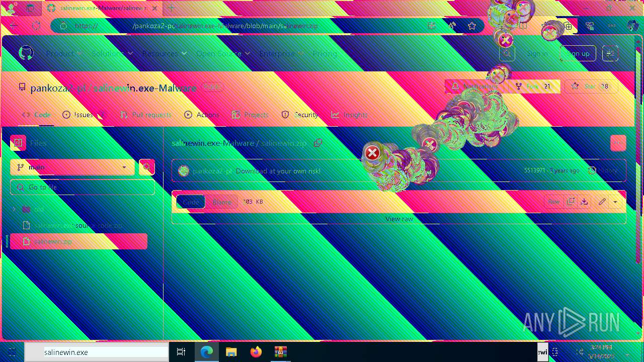Click the View raw link
The image size is (644, 362).
(x=399, y=219)
